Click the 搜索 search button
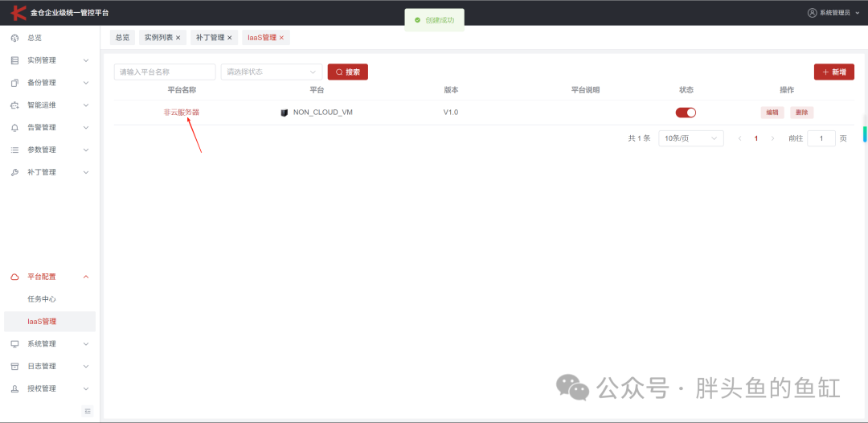This screenshot has height=423, width=868. click(x=348, y=72)
